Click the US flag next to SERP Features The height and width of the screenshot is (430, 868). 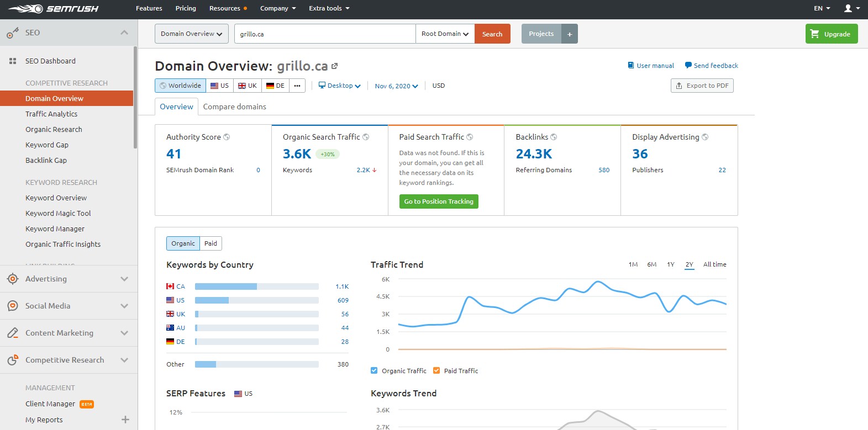pyautogui.click(x=238, y=394)
